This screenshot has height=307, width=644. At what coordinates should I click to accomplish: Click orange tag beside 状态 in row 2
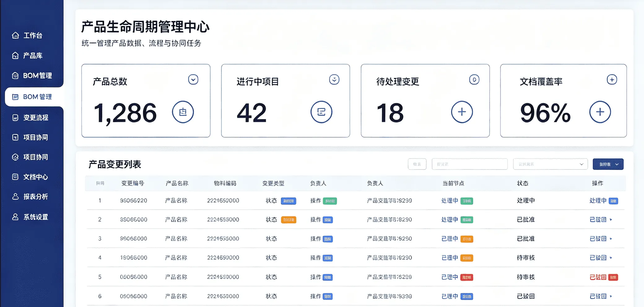click(x=289, y=220)
